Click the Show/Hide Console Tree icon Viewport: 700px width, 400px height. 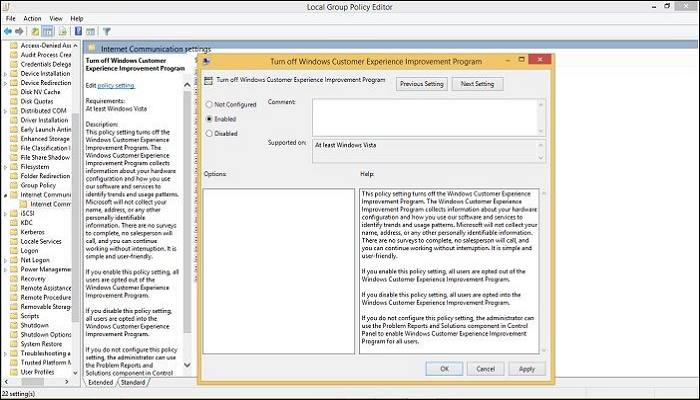click(48, 31)
